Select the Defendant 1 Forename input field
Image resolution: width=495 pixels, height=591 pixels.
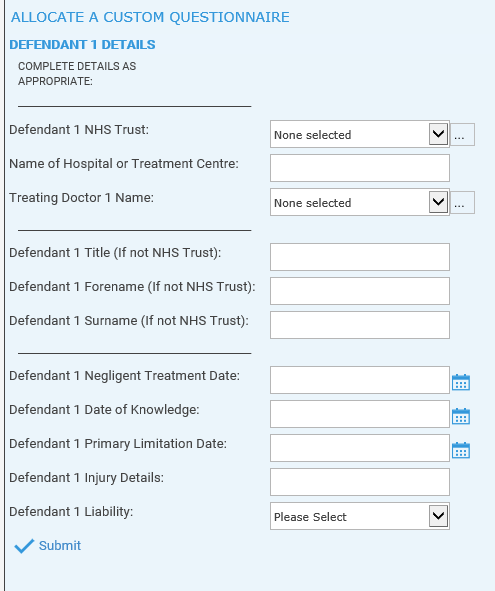[360, 291]
